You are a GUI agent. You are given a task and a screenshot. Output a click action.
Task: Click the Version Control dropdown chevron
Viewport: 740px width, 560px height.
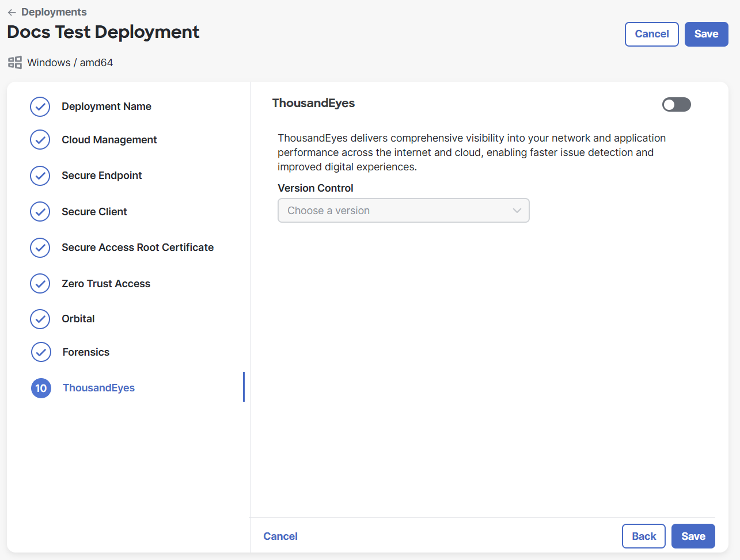pyautogui.click(x=517, y=211)
